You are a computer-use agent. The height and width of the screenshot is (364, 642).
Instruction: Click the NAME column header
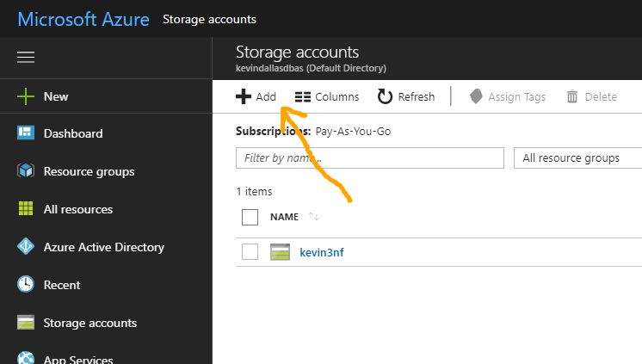(284, 217)
